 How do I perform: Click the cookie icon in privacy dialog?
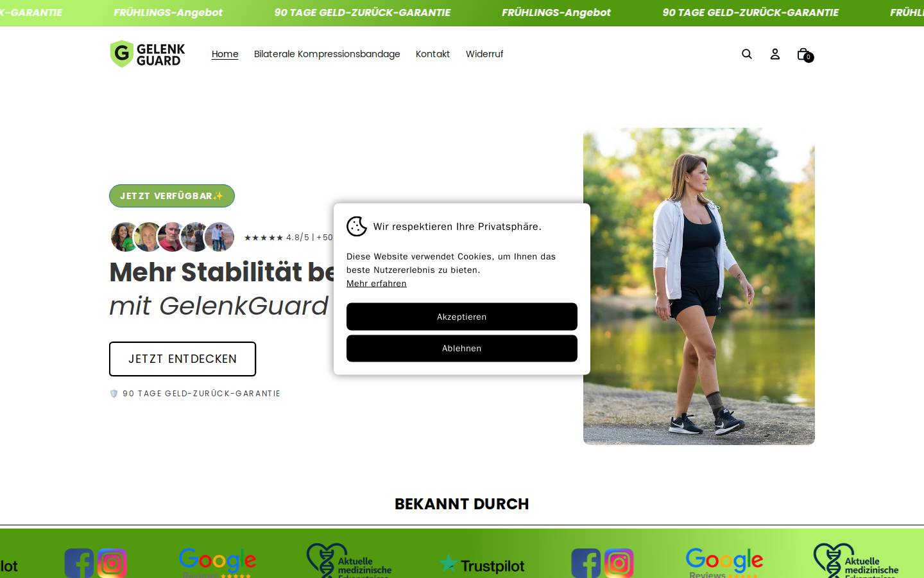pyautogui.click(x=357, y=226)
